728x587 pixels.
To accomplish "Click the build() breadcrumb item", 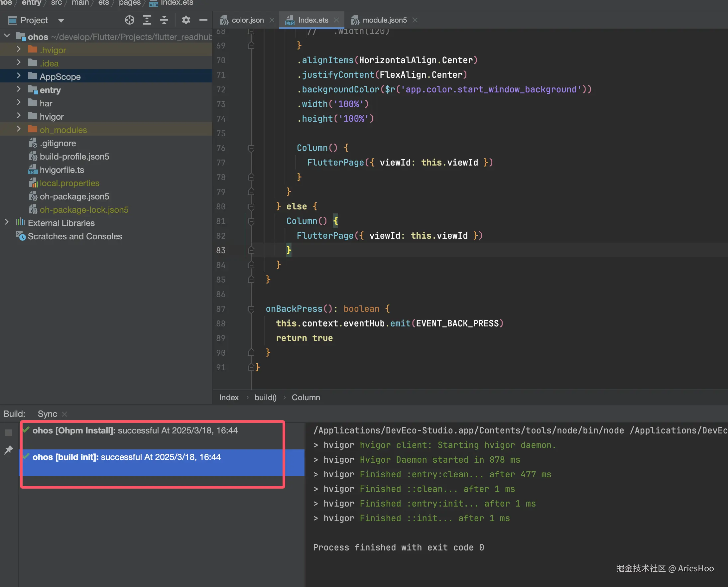I will point(265,397).
